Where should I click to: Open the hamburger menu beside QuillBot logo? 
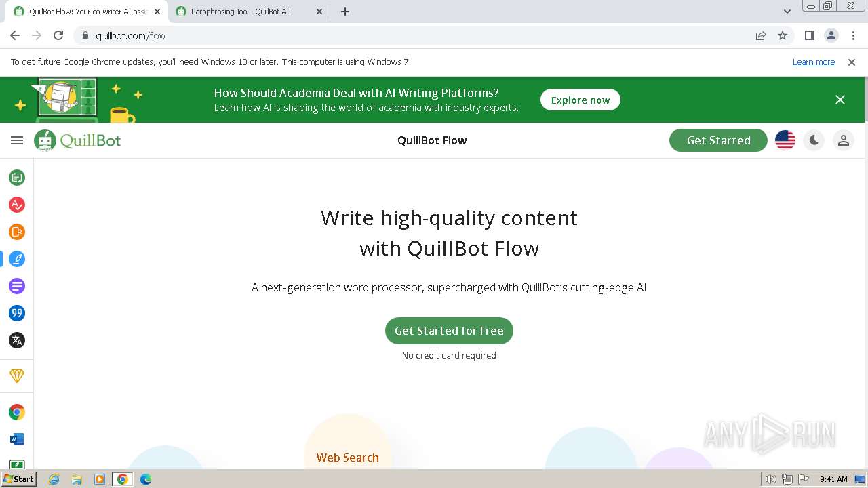[x=17, y=140]
